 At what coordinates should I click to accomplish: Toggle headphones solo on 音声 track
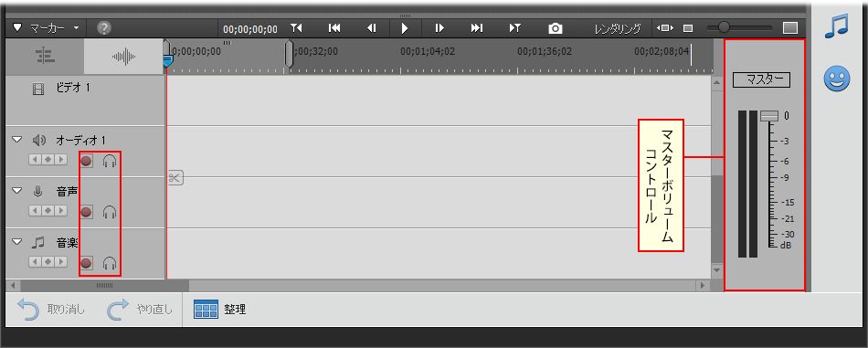(110, 212)
